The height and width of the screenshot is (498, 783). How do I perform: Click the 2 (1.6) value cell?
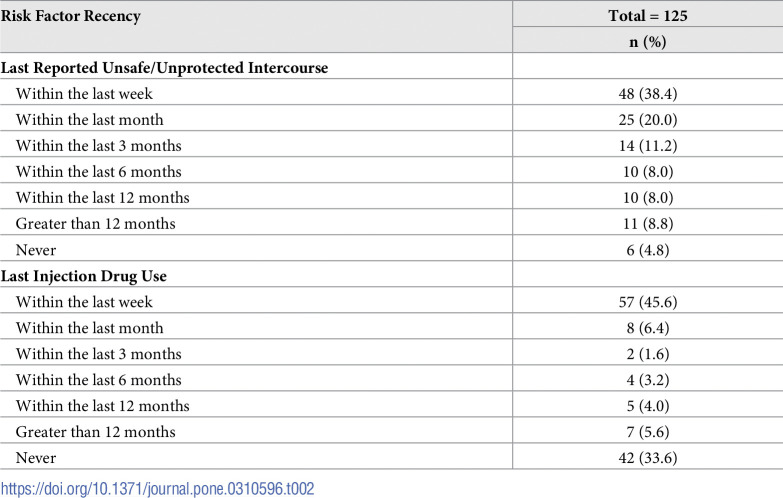pyautogui.click(x=648, y=354)
